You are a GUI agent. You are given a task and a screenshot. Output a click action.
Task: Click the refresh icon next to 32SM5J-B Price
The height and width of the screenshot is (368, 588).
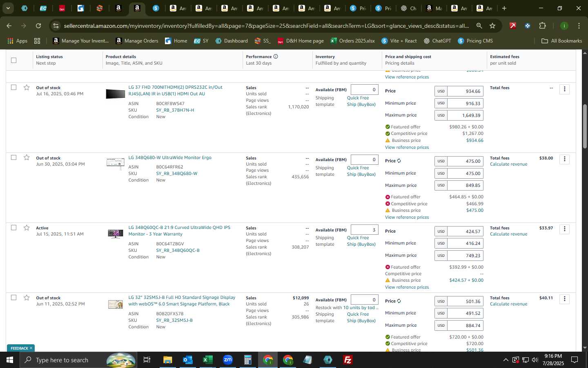click(x=399, y=301)
